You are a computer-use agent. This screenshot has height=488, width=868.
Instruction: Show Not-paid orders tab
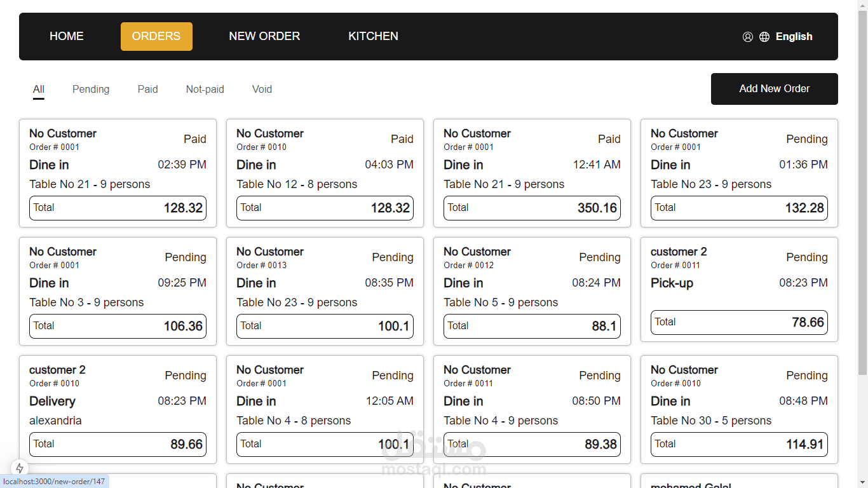(205, 90)
